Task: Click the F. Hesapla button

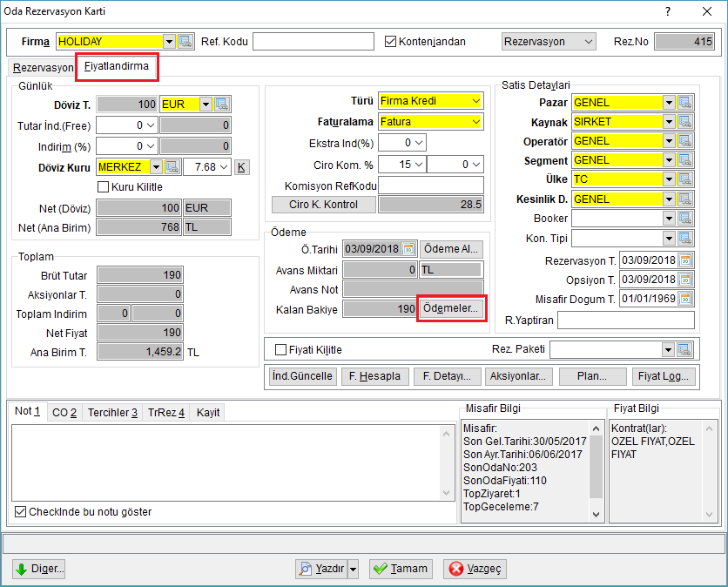Action: pyautogui.click(x=374, y=376)
